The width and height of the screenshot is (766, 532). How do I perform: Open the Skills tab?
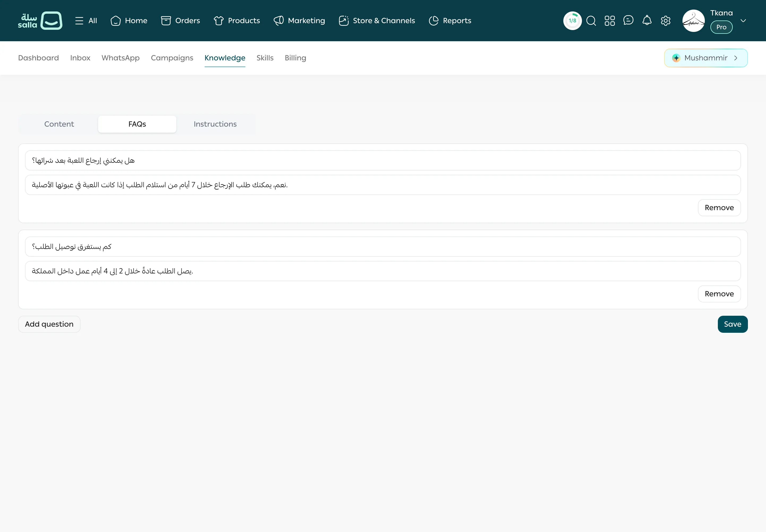pos(265,58)
